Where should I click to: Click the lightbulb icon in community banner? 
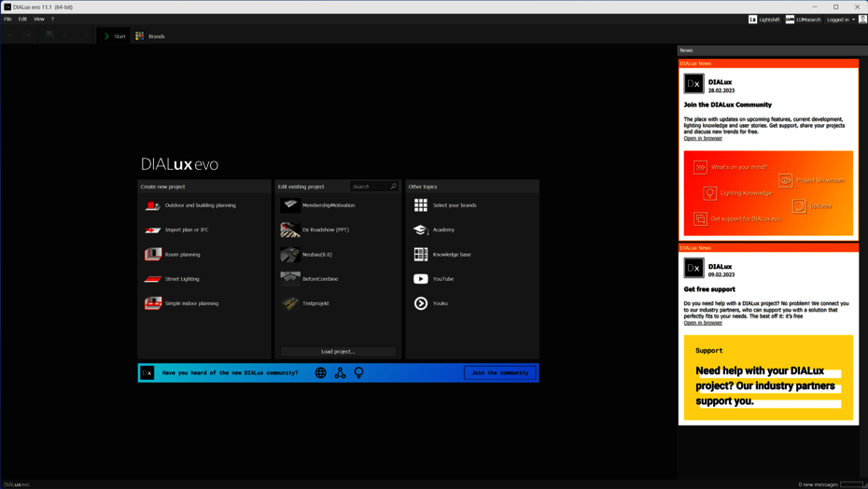point(359,373)
